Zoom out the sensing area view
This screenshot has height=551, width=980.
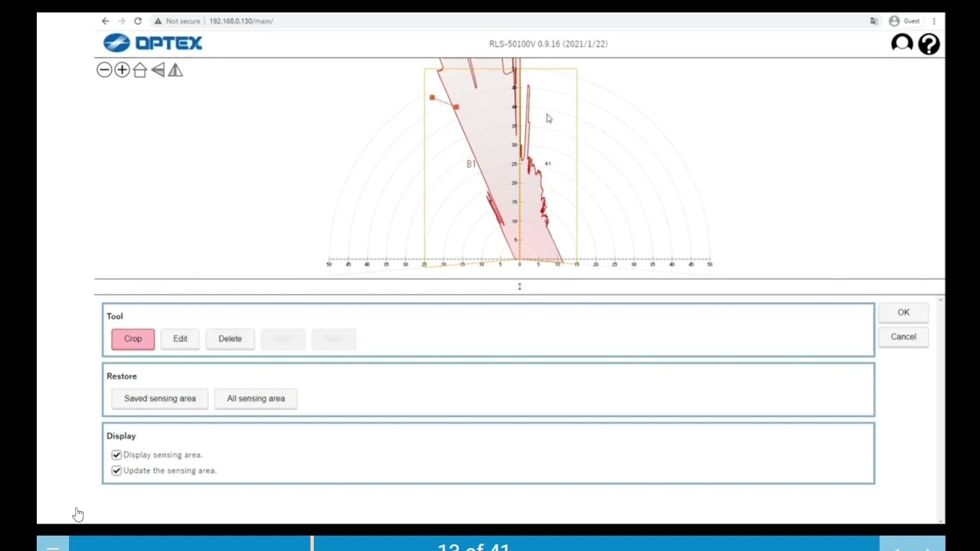click(x=104, y=70)
